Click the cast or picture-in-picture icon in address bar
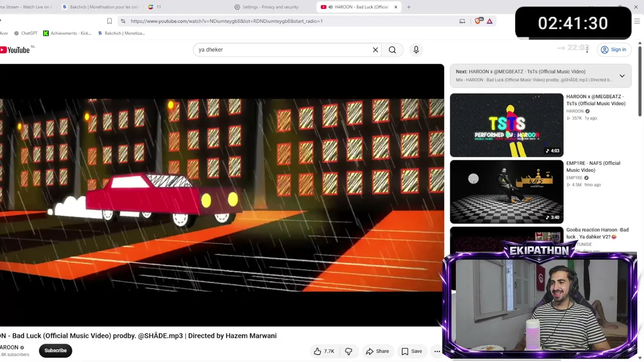The image size is (644, 362). [462, 21]
